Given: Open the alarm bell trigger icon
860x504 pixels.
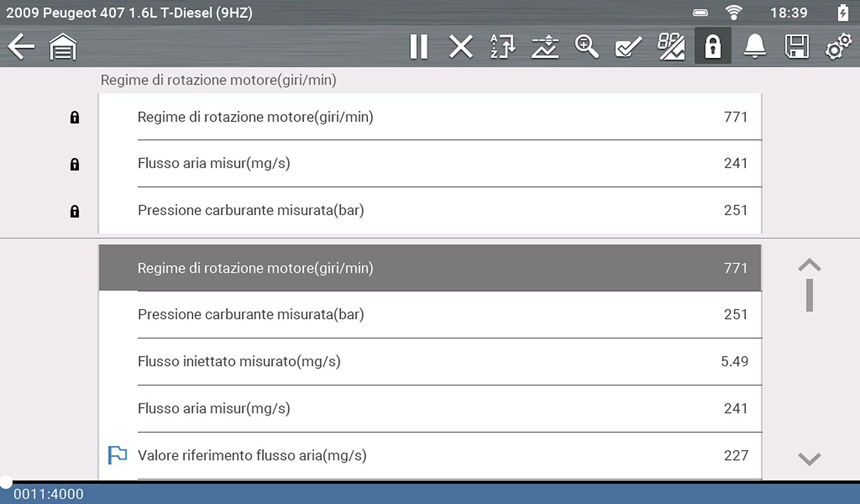Looking at the screenshot, I should click(x=755, y=46).
